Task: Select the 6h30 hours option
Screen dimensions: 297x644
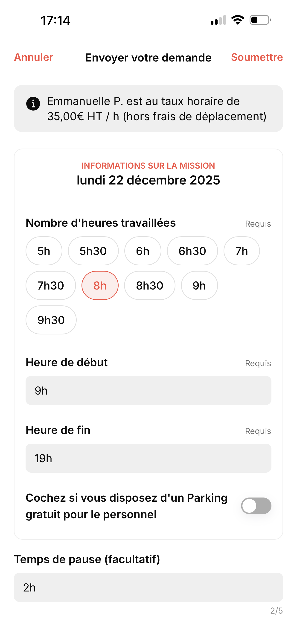Action: tap(192, 251)
